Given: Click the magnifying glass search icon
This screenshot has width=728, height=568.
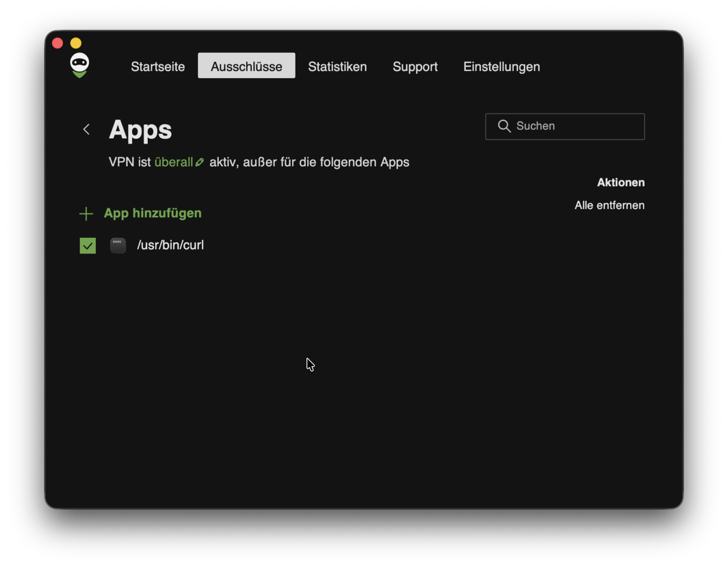Looking at the screenshot, I should [x=504, y=126].
